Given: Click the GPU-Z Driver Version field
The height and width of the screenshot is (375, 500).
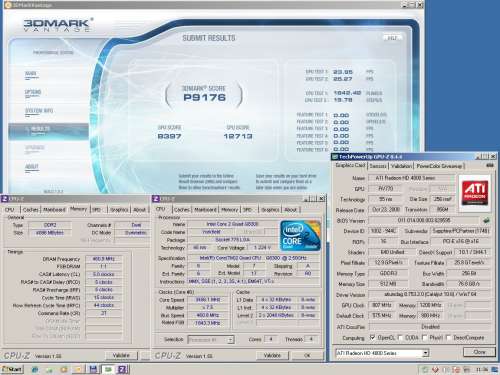Looking at the screenshot, I should click(x=429, y=295).
